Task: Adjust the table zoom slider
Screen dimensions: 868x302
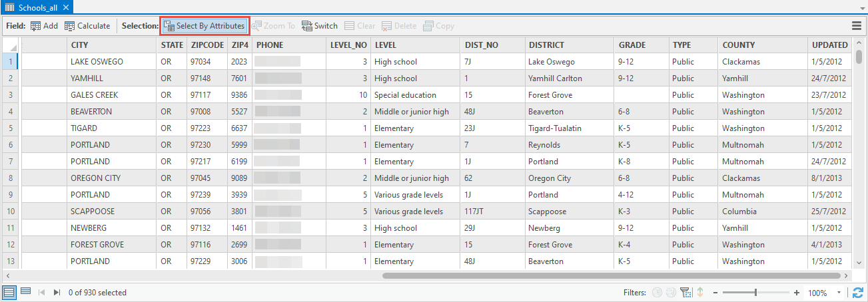Action: tap(755, 293)
